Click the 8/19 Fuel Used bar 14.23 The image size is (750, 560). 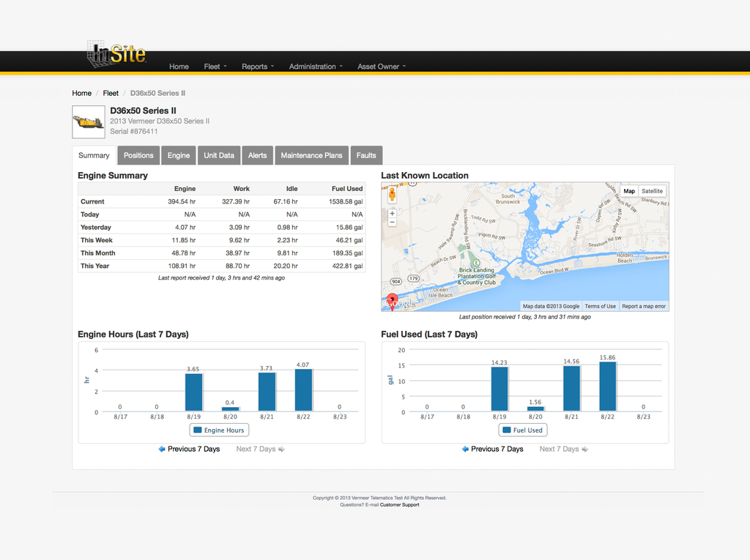pos(500,389)
